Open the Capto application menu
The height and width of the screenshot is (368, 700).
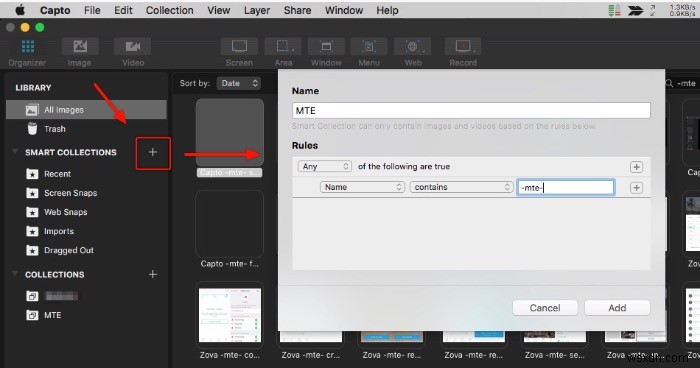(x=55, y=10)
